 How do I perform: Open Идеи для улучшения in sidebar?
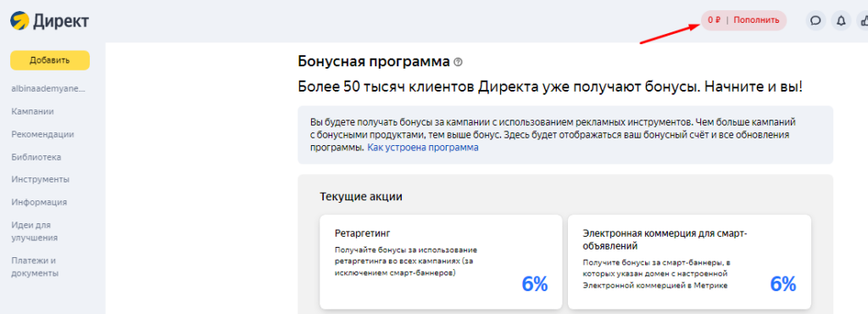tap(34, 231)
